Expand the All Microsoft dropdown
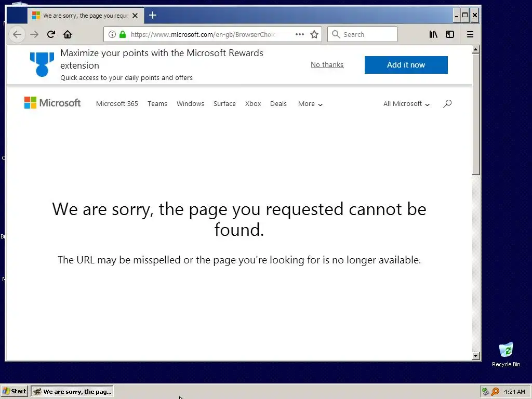Viewport: 532px width, 399px height. (406, 104)
